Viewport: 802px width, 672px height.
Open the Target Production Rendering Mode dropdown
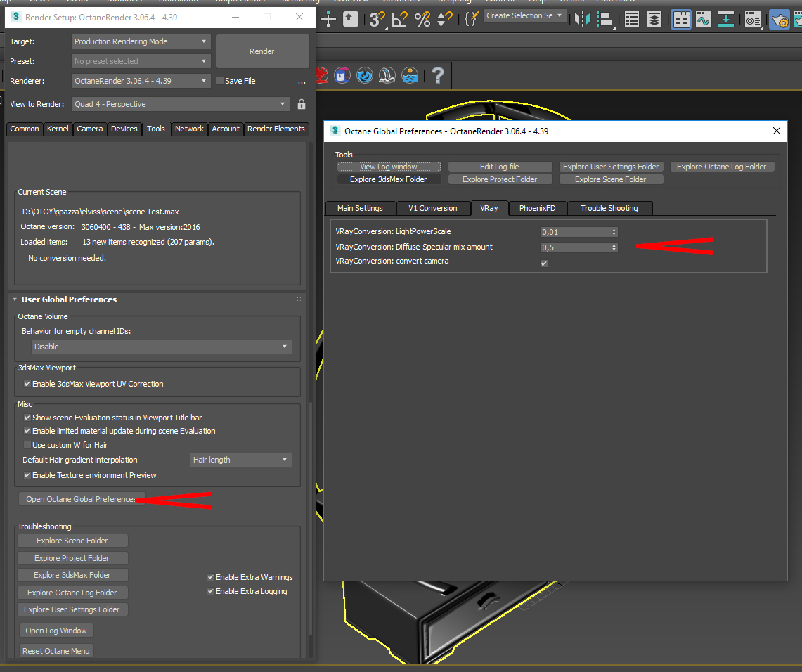tap(141, 41)
